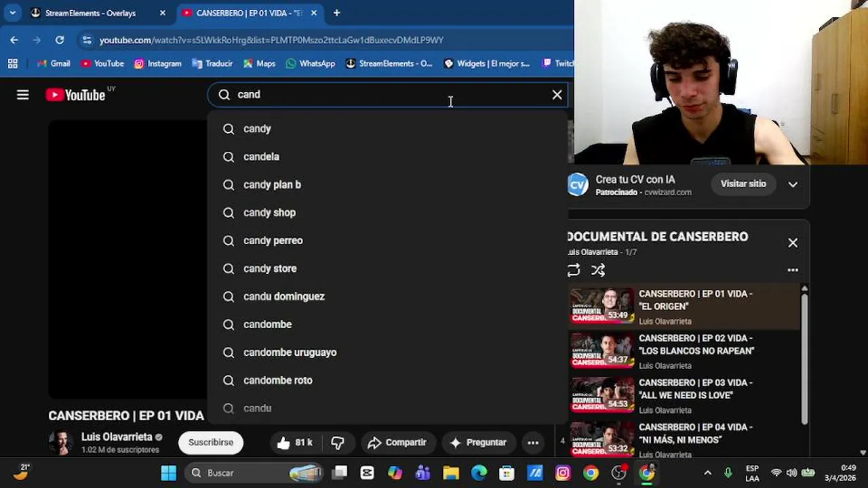Go back with the browser back arrow
Viewport: 868px width, 488px height.
14,40
